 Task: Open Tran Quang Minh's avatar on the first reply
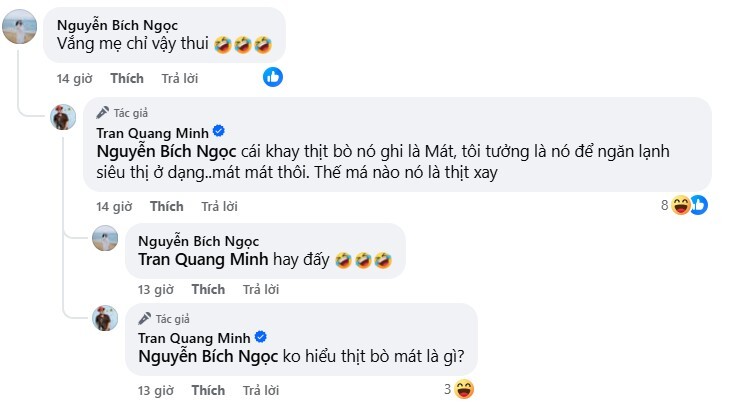click(x=65, y=116)
